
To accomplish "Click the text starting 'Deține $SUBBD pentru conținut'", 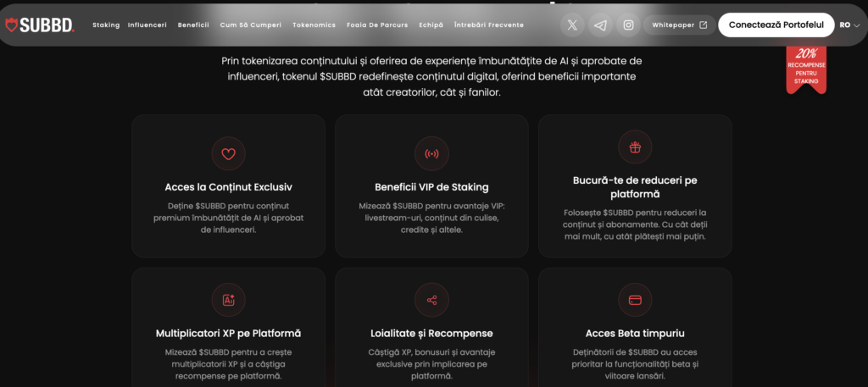I will pyautogui.click(x=229, y=218).
